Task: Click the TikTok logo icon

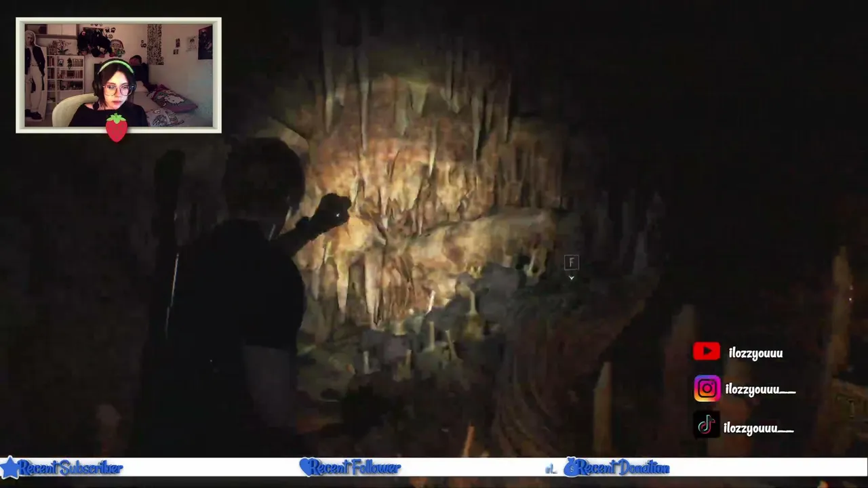Action: click(x=707, y=425)
